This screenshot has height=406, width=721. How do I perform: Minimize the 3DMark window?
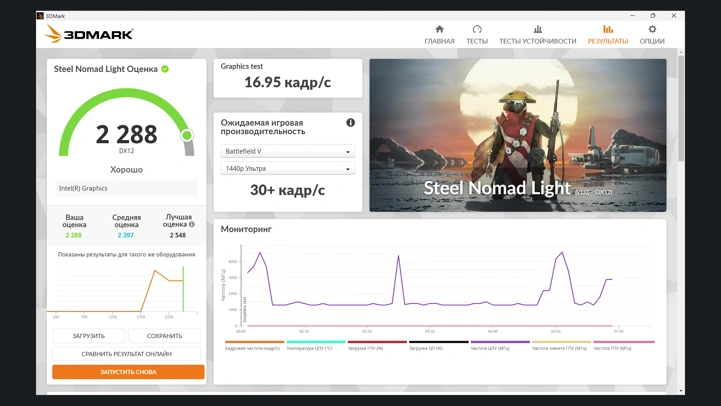632,16
